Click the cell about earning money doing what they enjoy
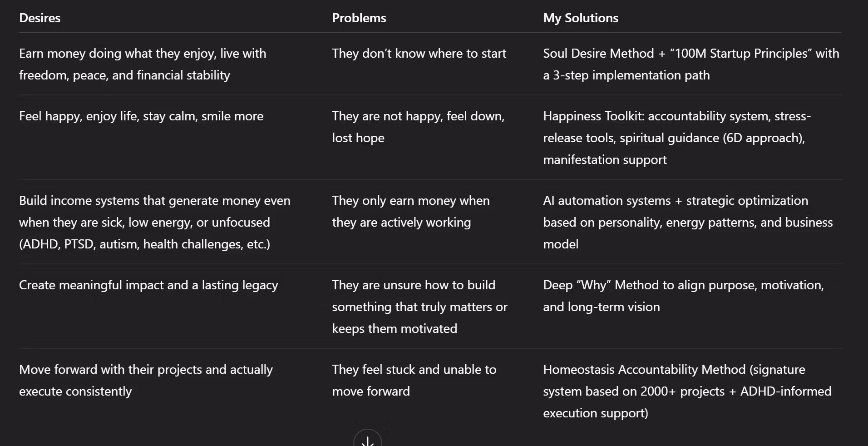Screen dimensions: 868x446 click(143, 64)
